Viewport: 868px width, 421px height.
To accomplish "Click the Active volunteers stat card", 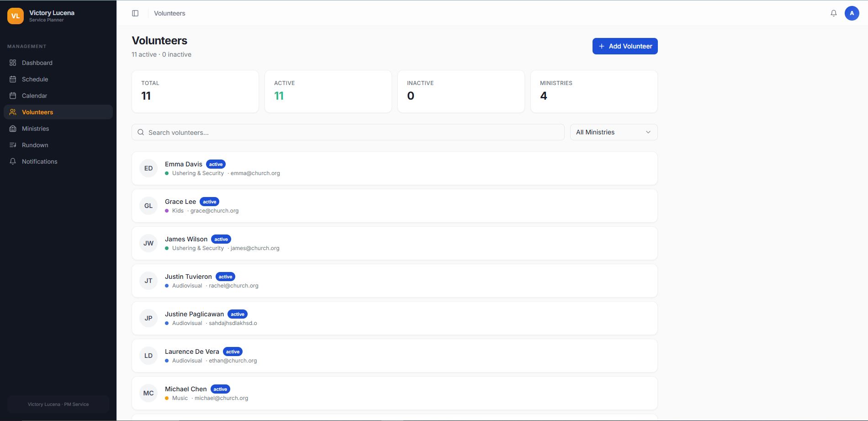I will [x=328, y=91].
